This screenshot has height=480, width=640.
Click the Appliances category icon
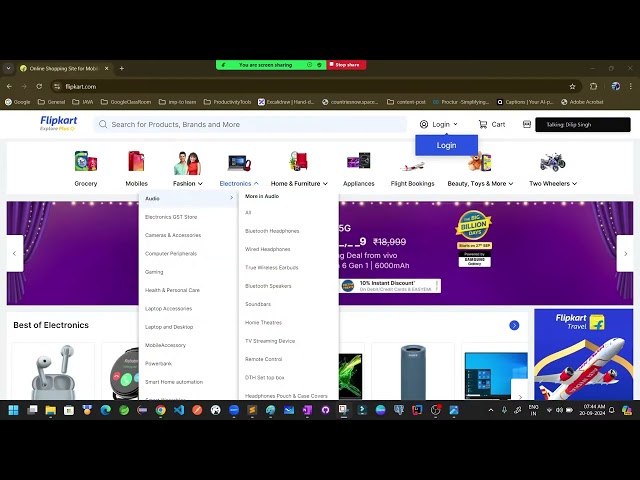point(358,161)
